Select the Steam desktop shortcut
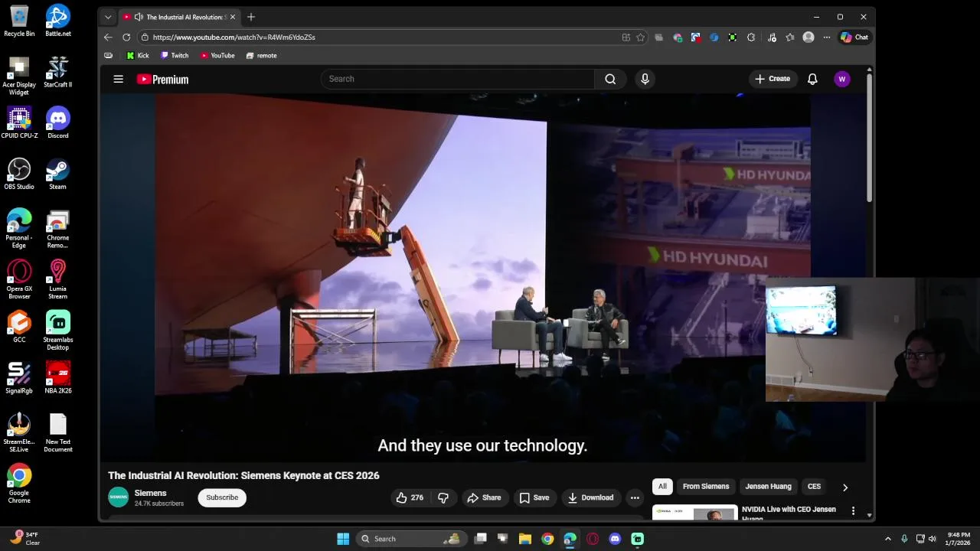980x551 pixels. (x=58, y=174)
